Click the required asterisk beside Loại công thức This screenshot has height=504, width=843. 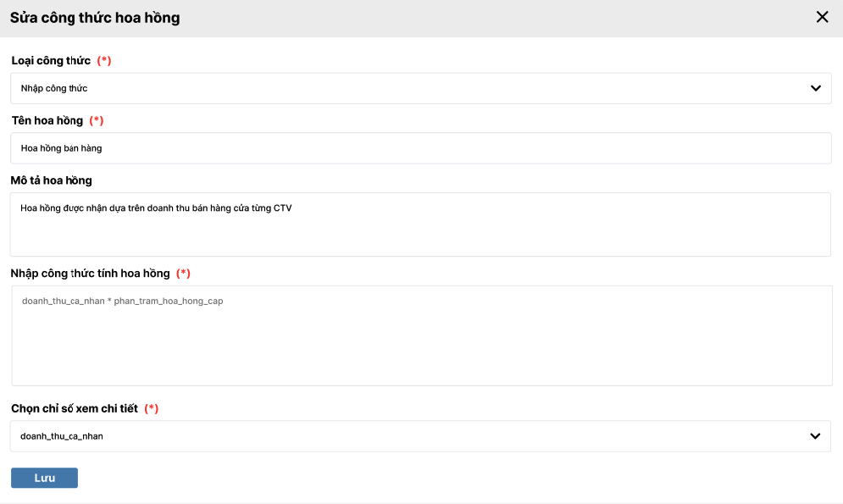pos(104,61)
